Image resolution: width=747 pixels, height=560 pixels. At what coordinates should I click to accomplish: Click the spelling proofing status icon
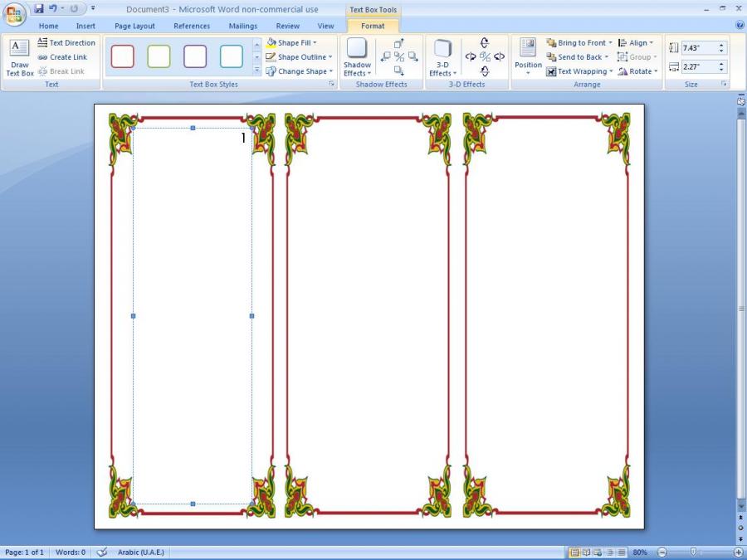point(102,552)
